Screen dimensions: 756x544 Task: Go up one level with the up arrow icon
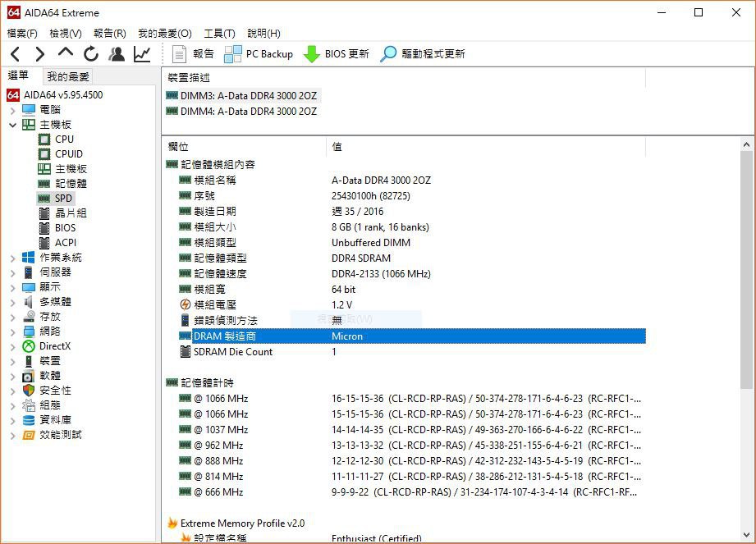66,53
